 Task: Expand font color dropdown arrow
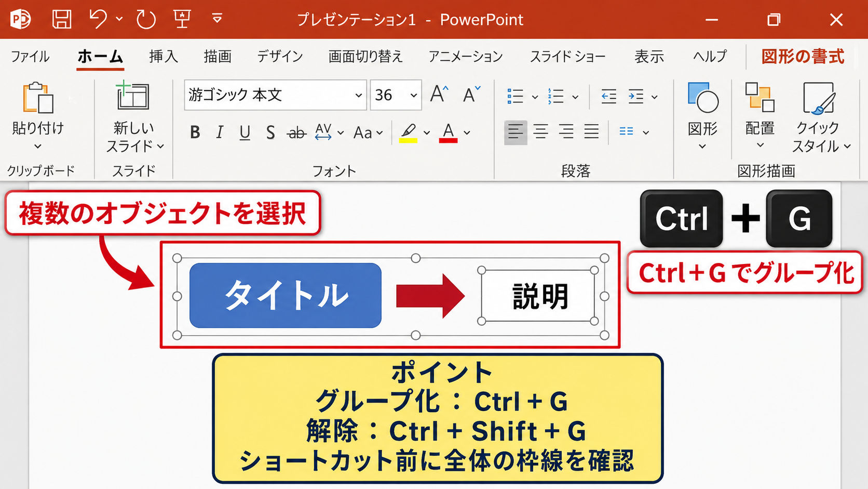(467, 133)
